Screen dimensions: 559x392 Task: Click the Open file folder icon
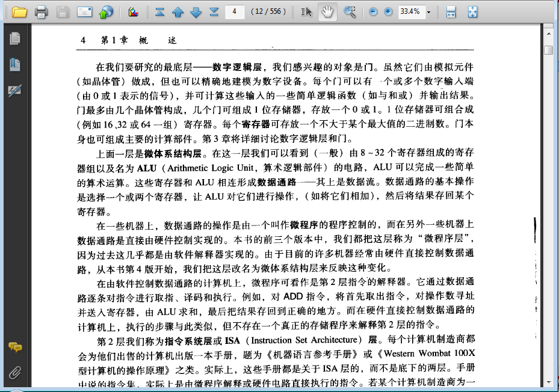(x=19, y=12)
